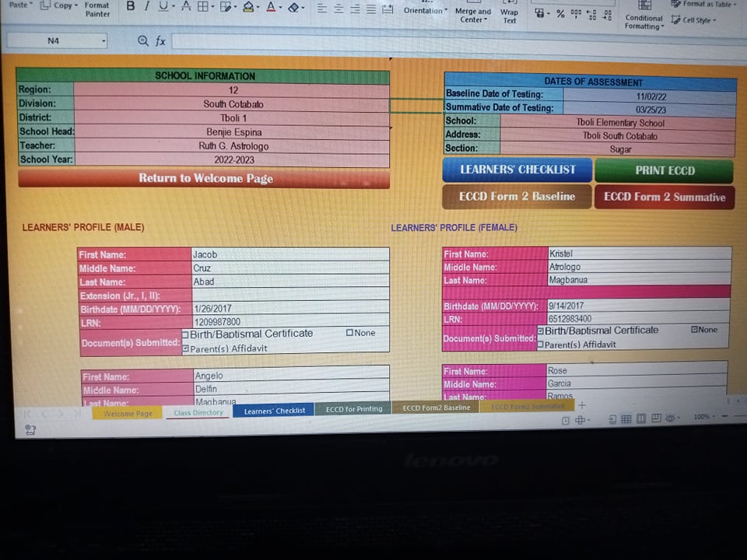Align text left
747x560 pixels.
click(322, 9)
